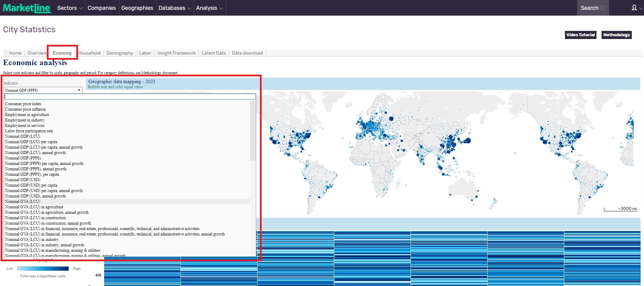Viewport: 644px width, 286px height.
Task: Click the Video Tutorial button
Action: pos(580,35)
